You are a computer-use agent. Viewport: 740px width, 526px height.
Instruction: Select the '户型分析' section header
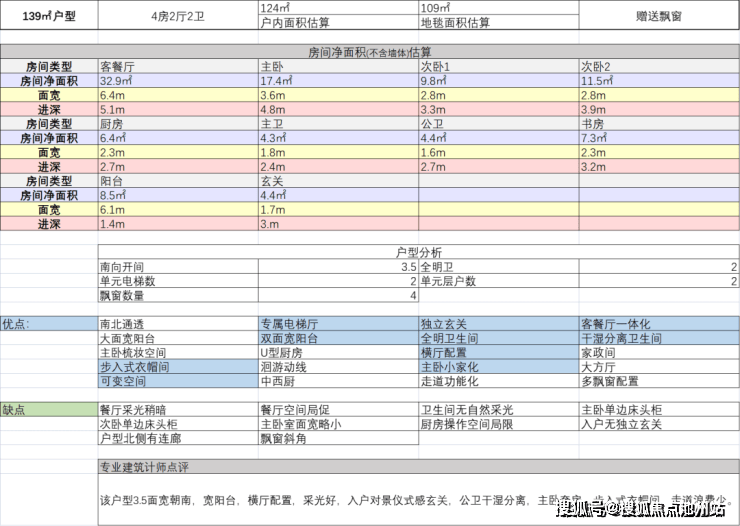[419, 251]
